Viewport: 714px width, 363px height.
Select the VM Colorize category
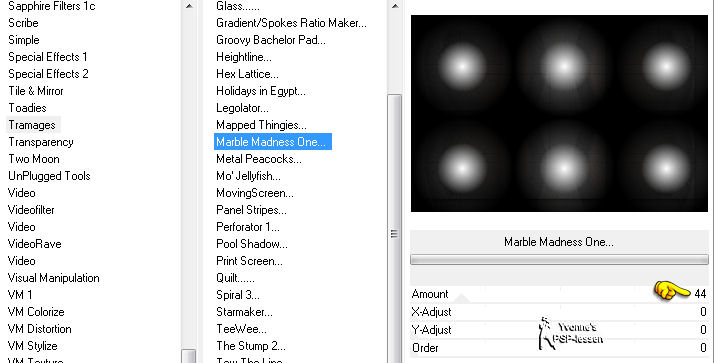click(x=36, y=312)
